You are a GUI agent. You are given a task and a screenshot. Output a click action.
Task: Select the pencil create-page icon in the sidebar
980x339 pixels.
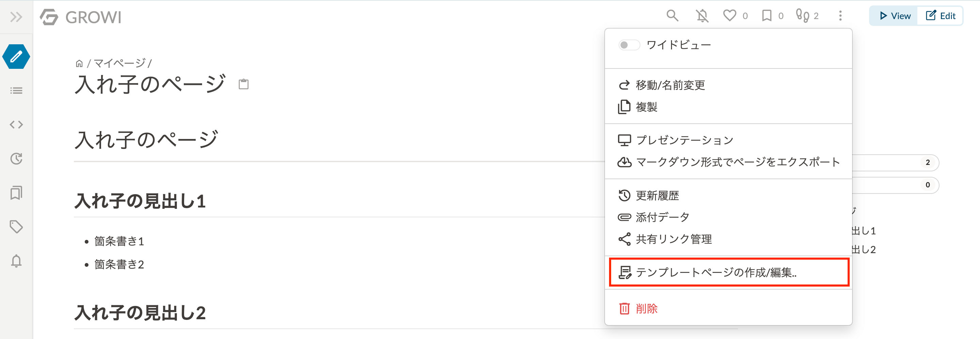[x=16, y=56]
